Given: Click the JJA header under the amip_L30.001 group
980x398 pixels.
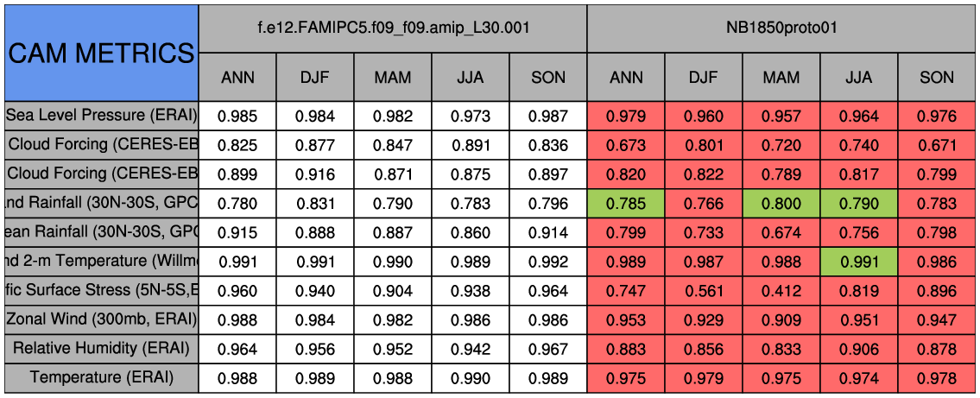Looking at the screenshot, I should pyautogui.click(x=471, y=78).
